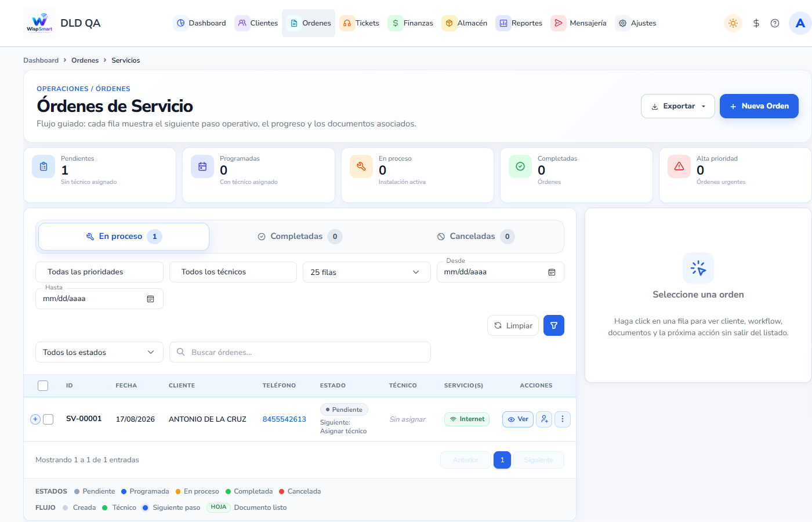Click the Pendientes card clipboard icon
The height and width of the screenshot is (522, 812).
[x=43, y=166]
